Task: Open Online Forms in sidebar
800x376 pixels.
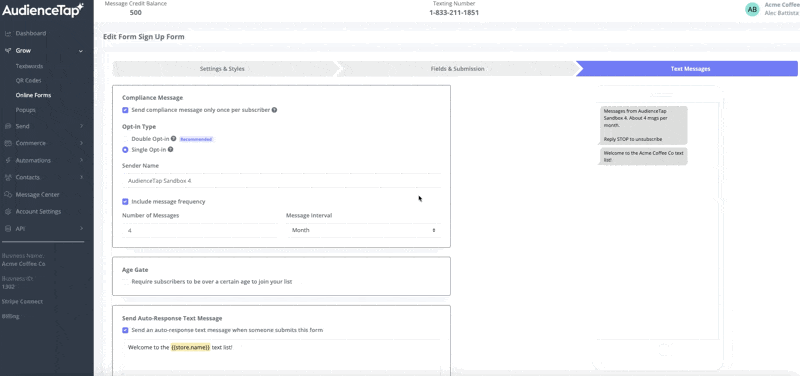Action: 33,95
